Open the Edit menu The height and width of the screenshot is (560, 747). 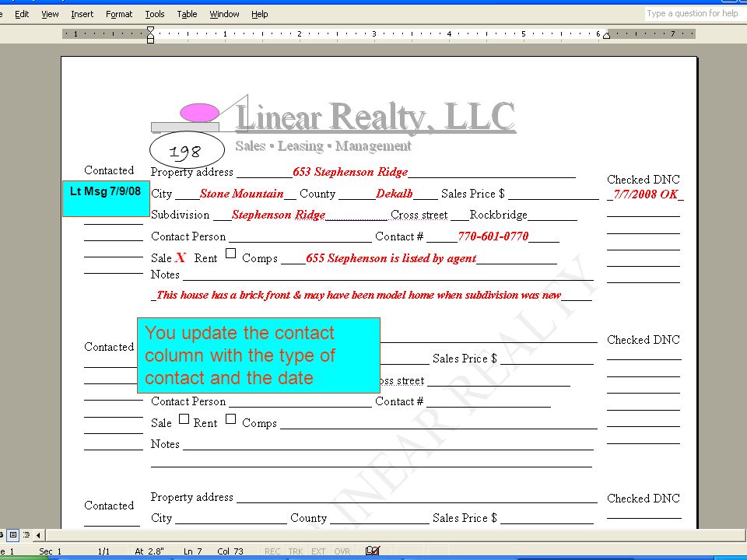coord(22,14)
